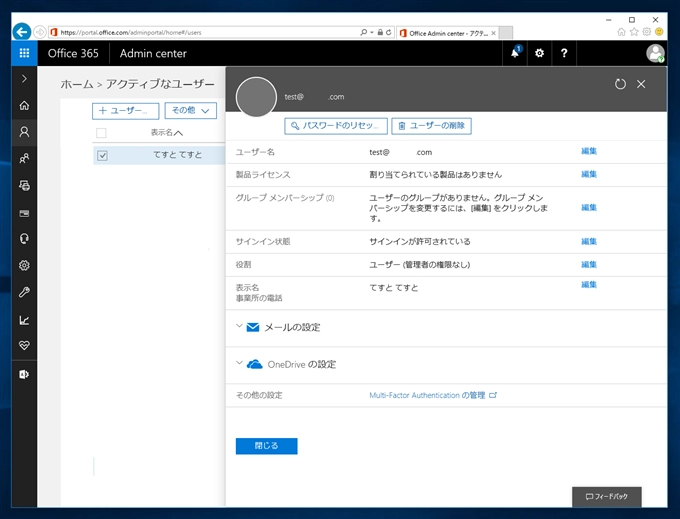Edit the 役割 row
The width and height of the screenshot is (680, 519).
tap(589, 264)
